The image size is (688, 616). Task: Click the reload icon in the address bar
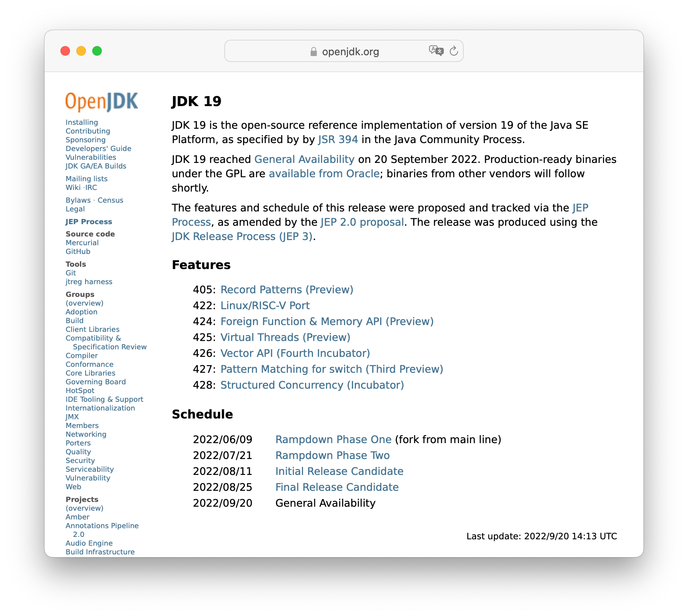click(x=453, y=51)
